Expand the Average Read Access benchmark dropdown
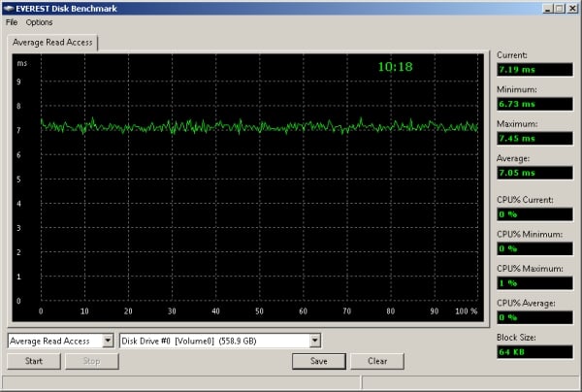582x392 pixels. pos(108,341)
